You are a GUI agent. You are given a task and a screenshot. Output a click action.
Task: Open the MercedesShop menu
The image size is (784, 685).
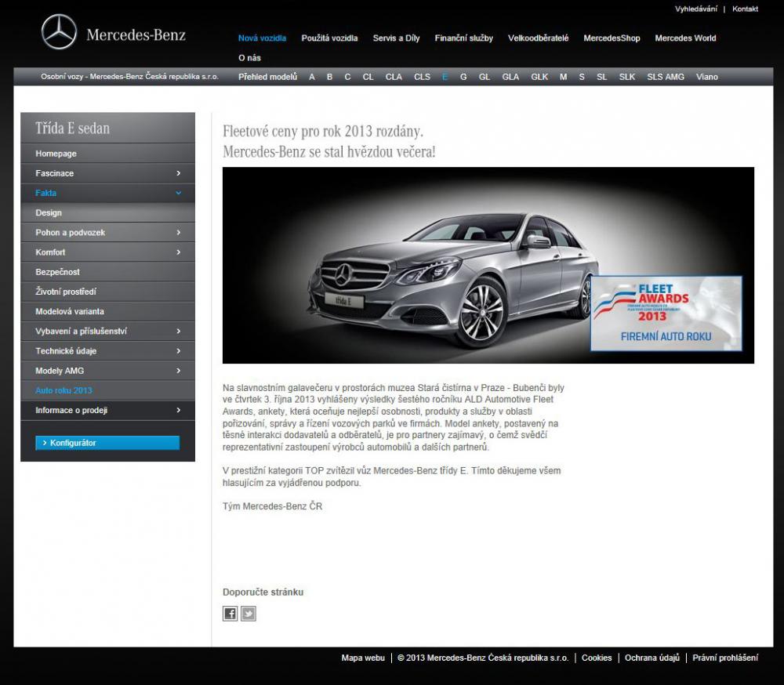[x=612, y=38]
